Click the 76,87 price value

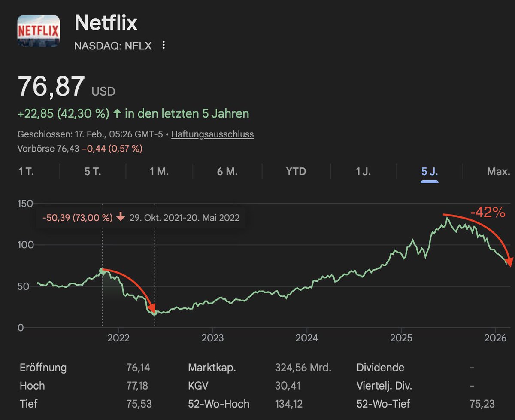[51, 86]
